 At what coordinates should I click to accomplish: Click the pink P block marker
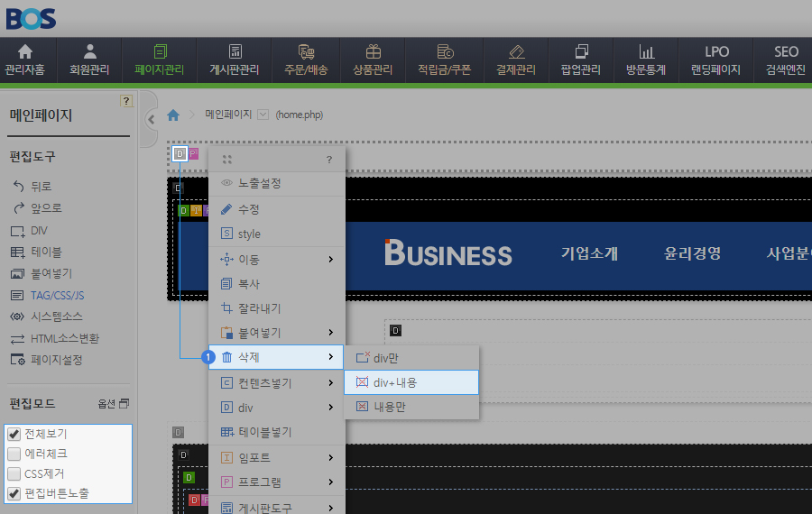click(x=193, y=153)
